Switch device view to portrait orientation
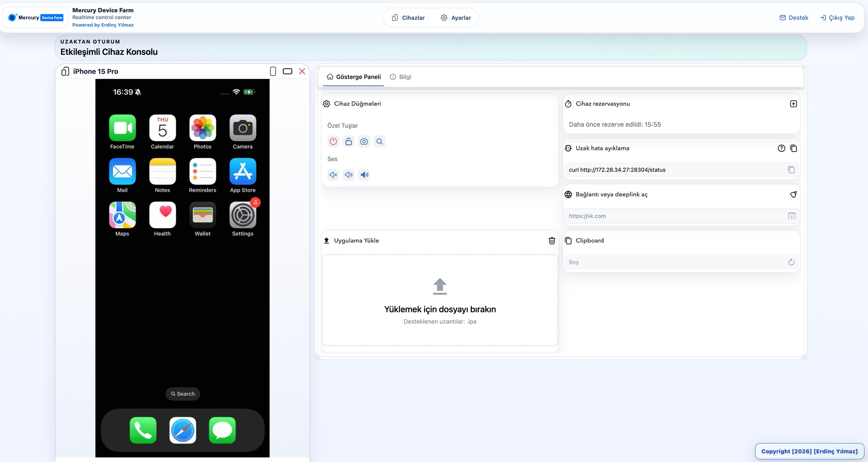868x462 pixels. point(273,71)
